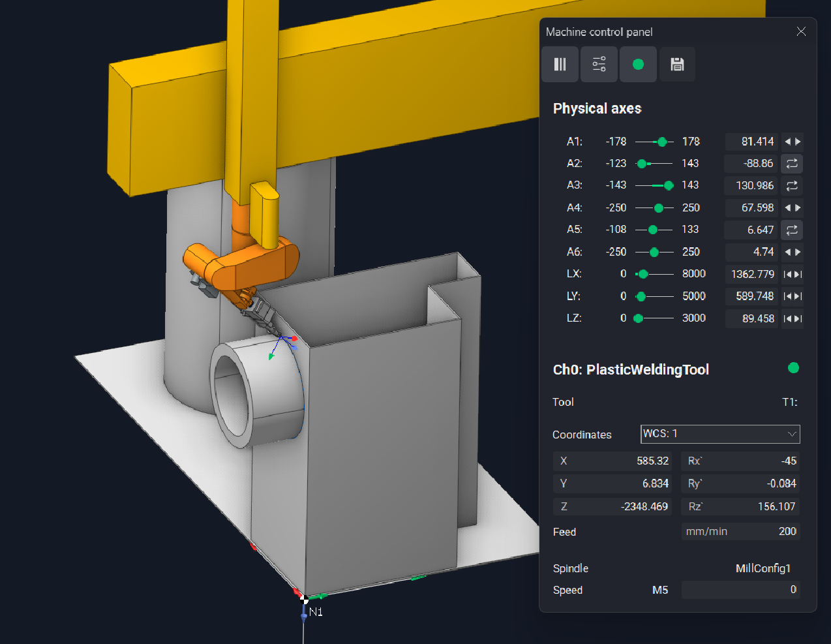Click the LY axis value field 589.748
The image size is (831, 644).
(x=751, y=296)
